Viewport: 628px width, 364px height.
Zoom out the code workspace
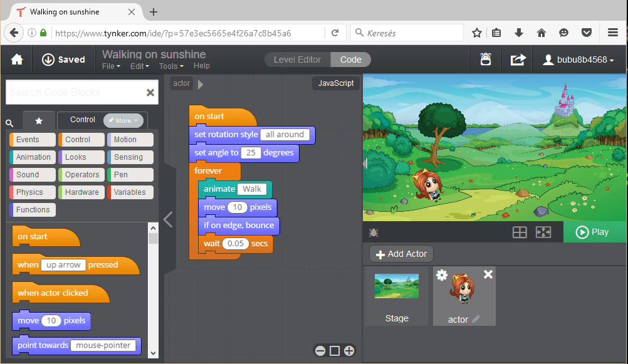click(320, 351)
